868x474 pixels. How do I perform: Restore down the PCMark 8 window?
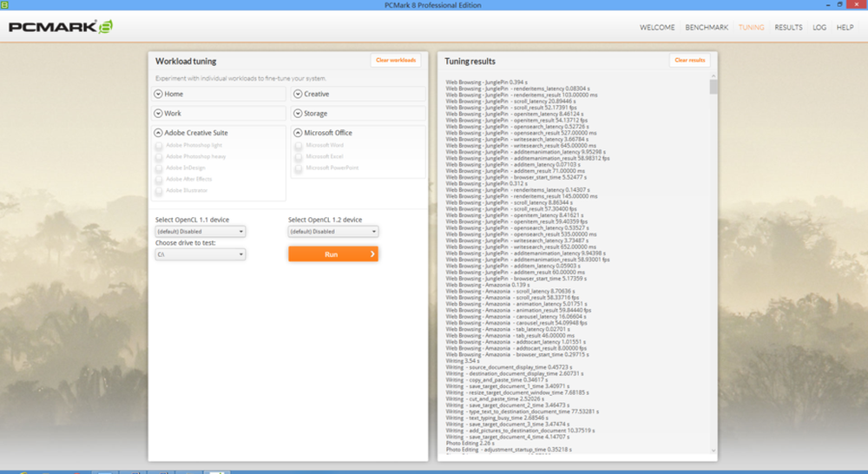(x=839, y=4)
